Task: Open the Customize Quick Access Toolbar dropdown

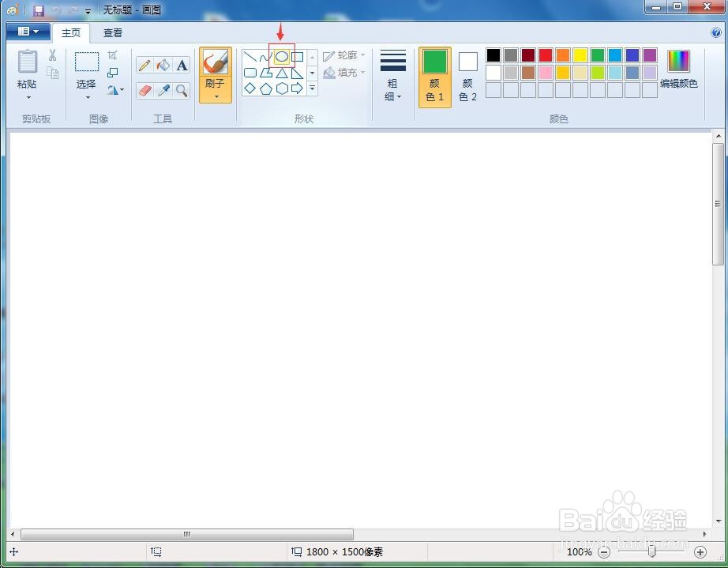Action: (88, 11)
